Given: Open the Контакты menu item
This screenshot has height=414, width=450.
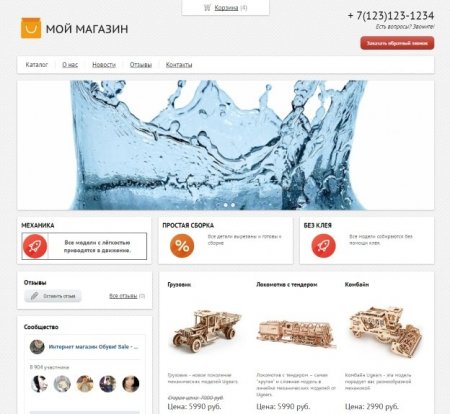Looking at the screenshot, I should click(x=179, y=65).
